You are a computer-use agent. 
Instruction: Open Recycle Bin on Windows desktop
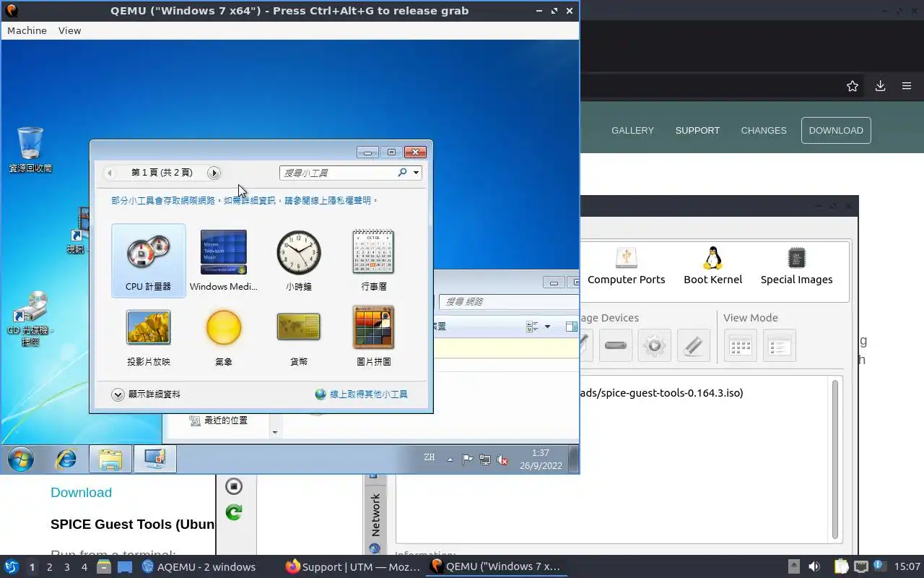30,150
